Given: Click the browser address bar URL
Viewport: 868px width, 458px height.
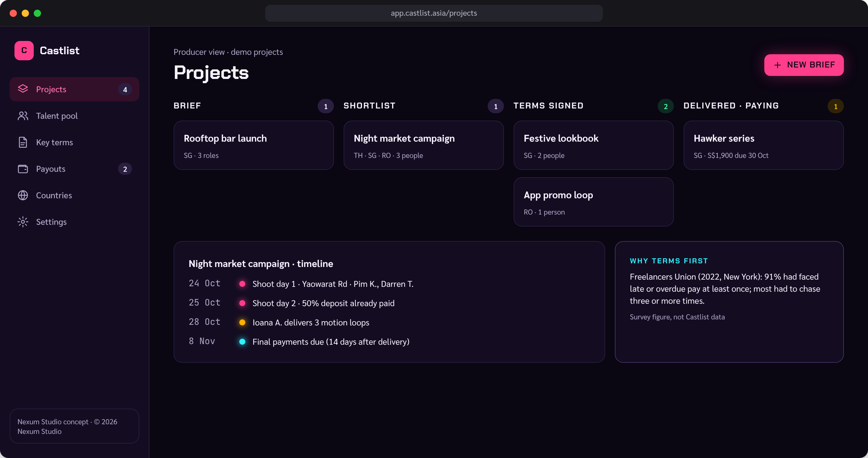Looking at the screenshot, I should (434, 13).
